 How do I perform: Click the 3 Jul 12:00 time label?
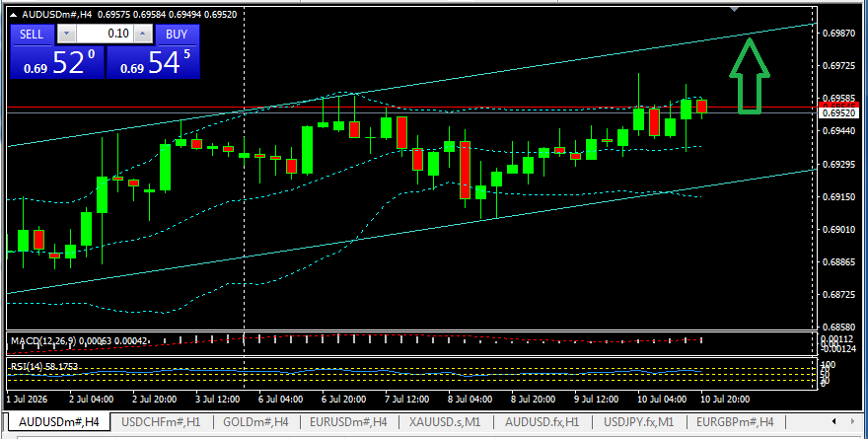[x=218, y=400]
